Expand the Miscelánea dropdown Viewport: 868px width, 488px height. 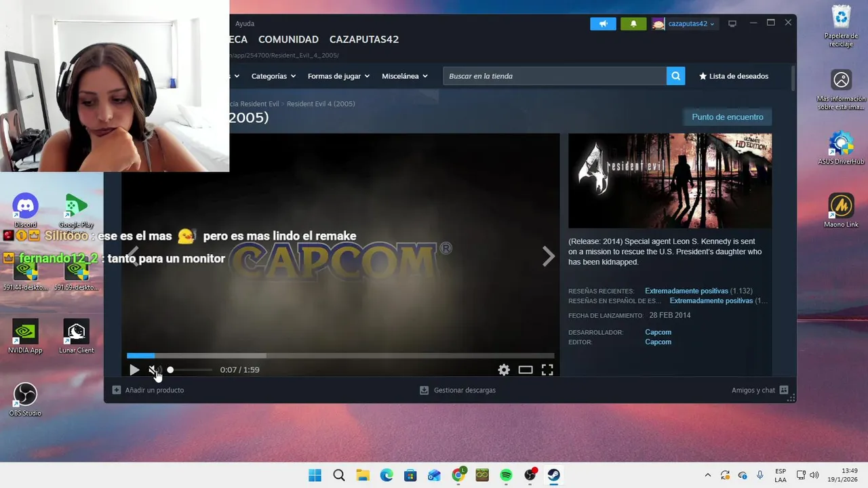click(x=405, y=76)
